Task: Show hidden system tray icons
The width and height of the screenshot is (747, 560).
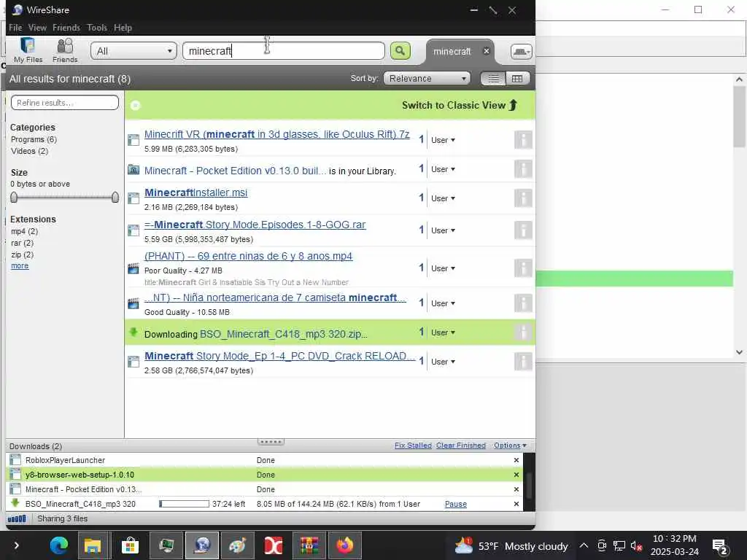Action: point(584,545)
